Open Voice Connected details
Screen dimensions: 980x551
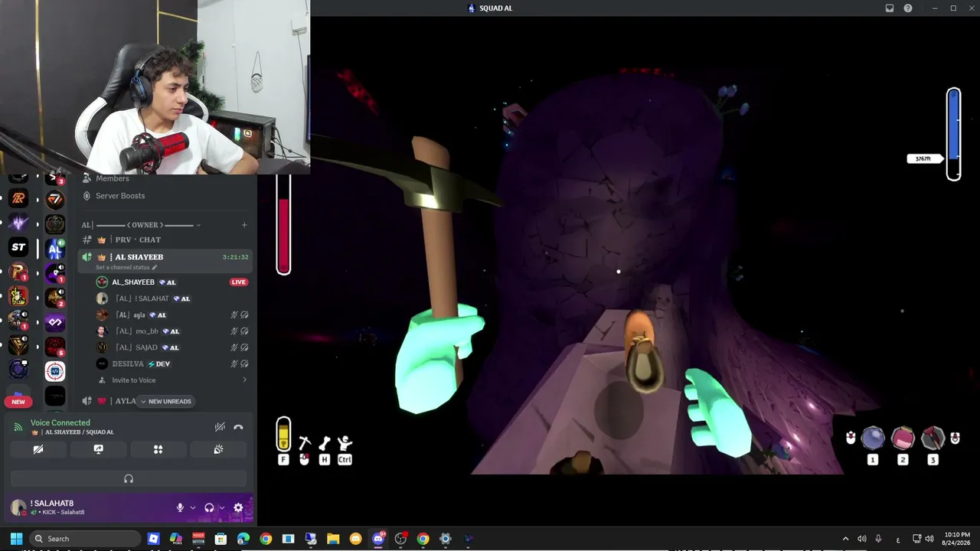[60, 422]
